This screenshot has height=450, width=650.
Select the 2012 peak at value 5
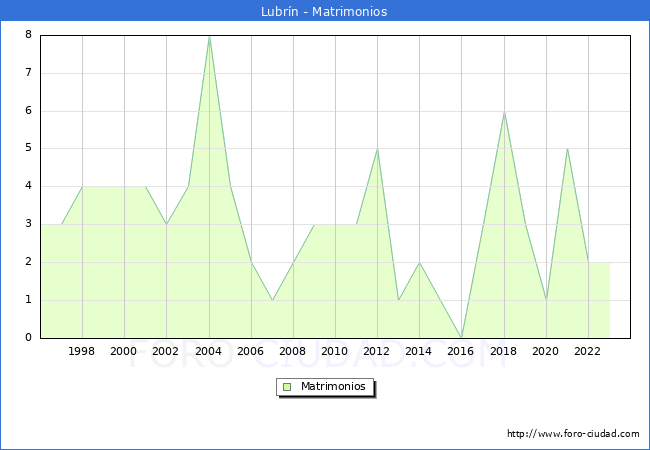coord(377,149)
